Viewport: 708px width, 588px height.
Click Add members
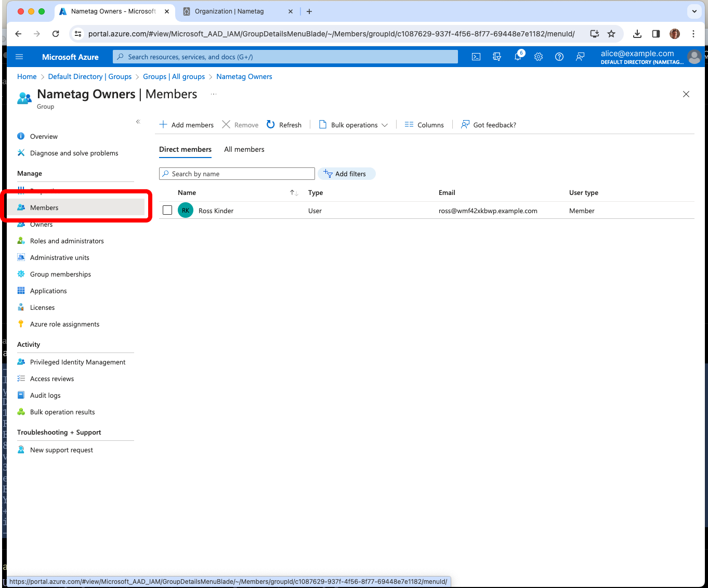(x=187, y=125)
